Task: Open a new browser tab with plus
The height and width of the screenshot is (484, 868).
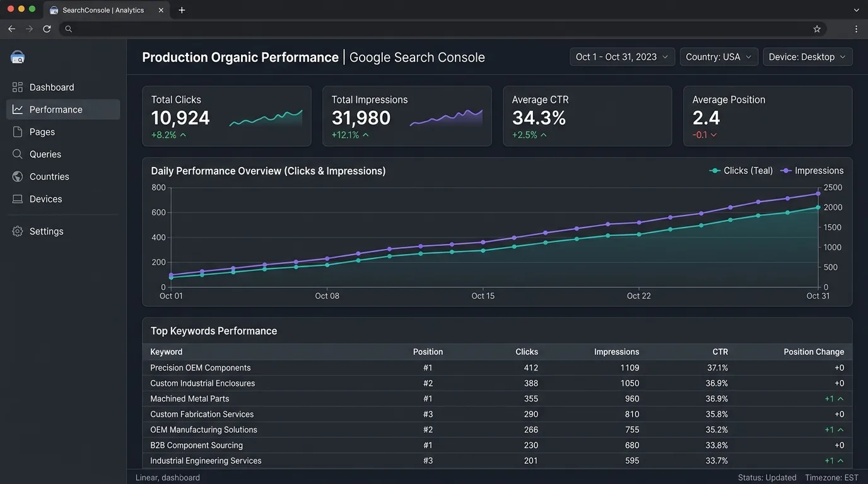Action: [x=182, y=10]
